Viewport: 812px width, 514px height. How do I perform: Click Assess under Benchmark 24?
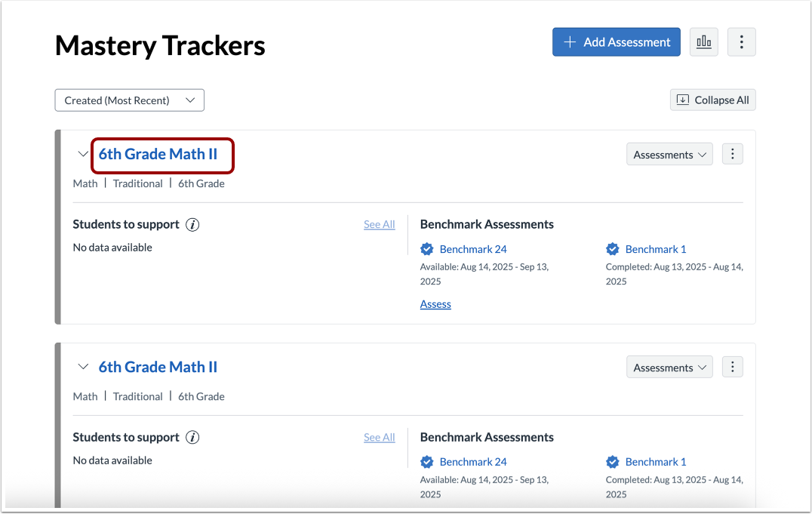click(x=435, y=303)
